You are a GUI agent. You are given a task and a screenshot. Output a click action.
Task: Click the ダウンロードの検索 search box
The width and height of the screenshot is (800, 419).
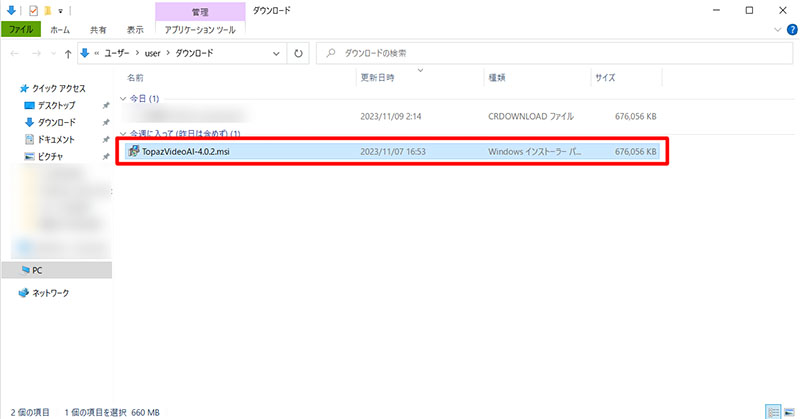tap(555, 53)
